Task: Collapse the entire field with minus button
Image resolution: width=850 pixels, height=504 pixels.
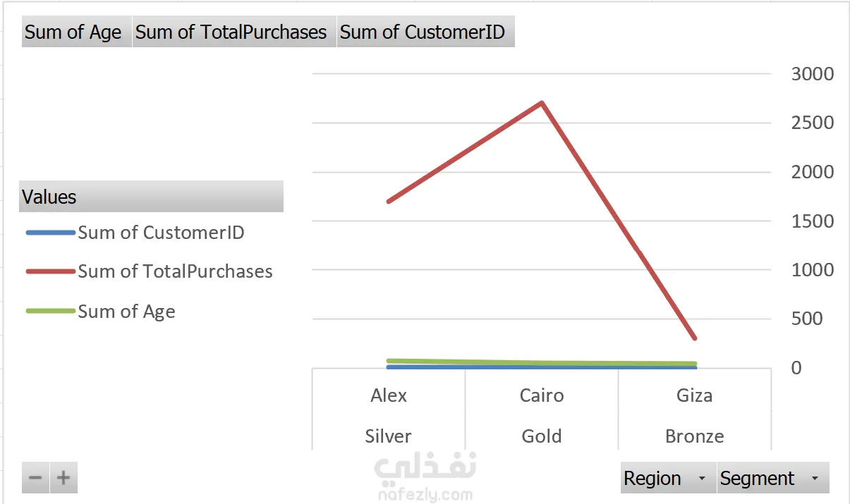Action: pyautogui.click(x=35, y=479)
